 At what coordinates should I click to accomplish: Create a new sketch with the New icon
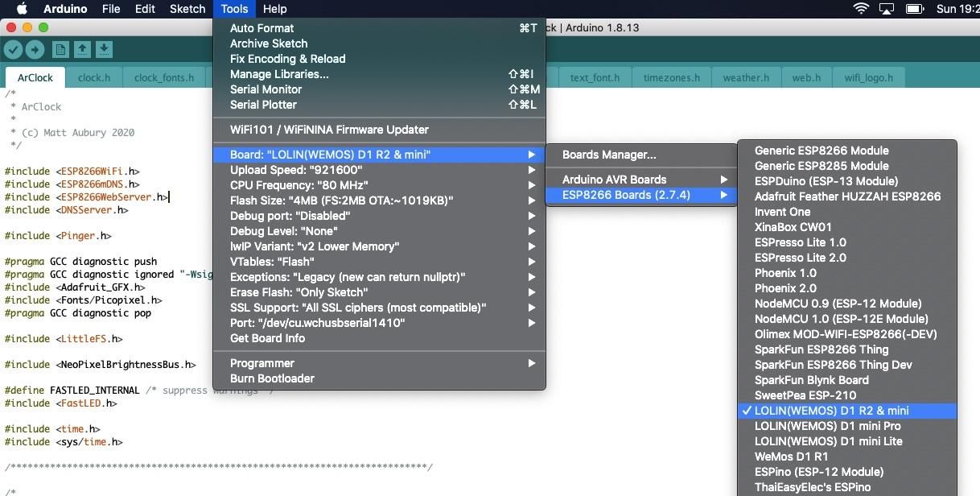pyautogui.click(x=60, y=50)
